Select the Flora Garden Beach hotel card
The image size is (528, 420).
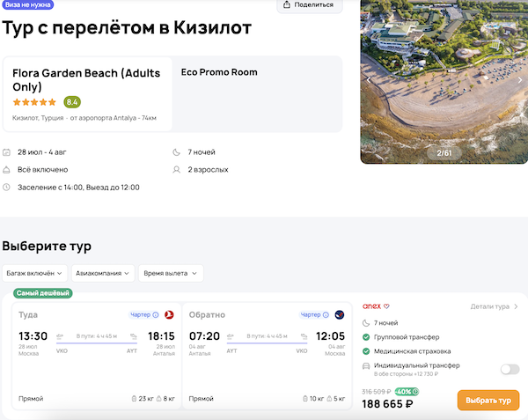click(88, 93)
